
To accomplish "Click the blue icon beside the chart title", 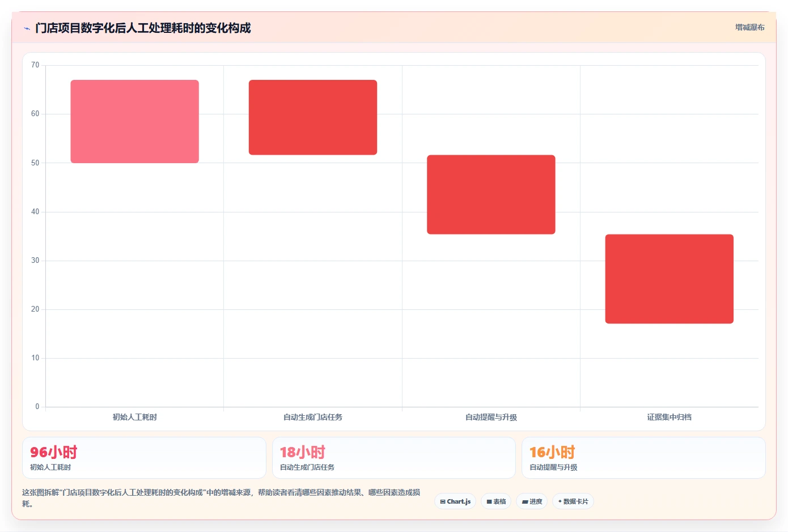I will click(27, 28).
